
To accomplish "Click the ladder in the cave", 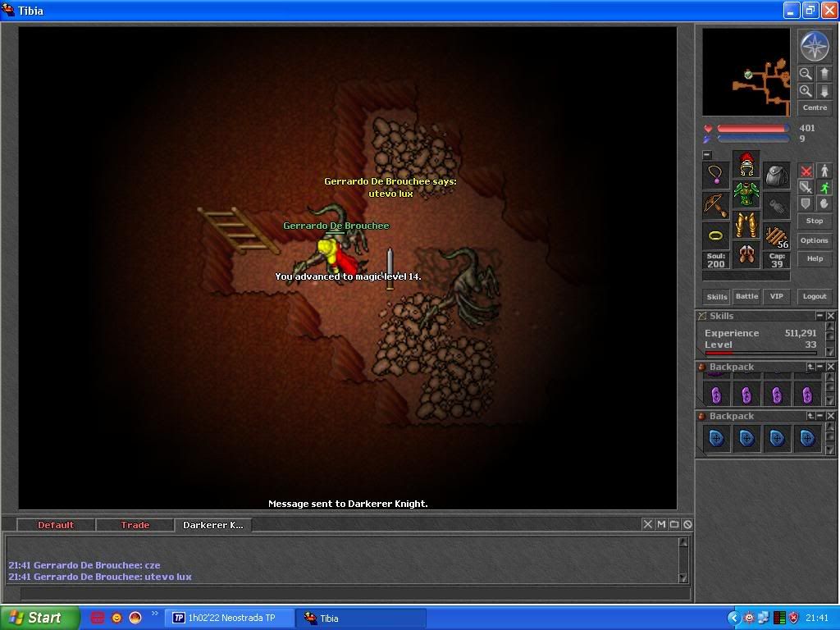I will click(x=237, y=230).
